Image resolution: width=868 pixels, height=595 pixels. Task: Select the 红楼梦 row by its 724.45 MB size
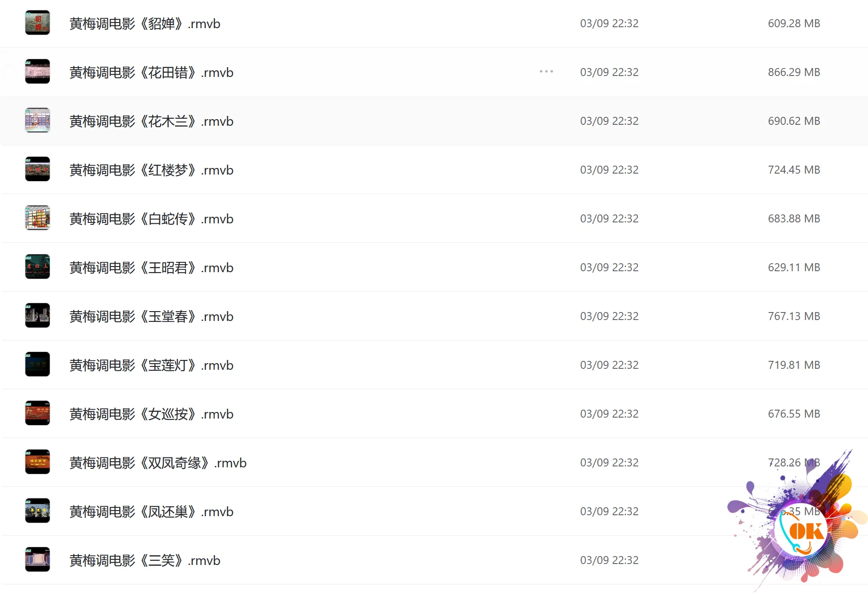tap(794, 170)
